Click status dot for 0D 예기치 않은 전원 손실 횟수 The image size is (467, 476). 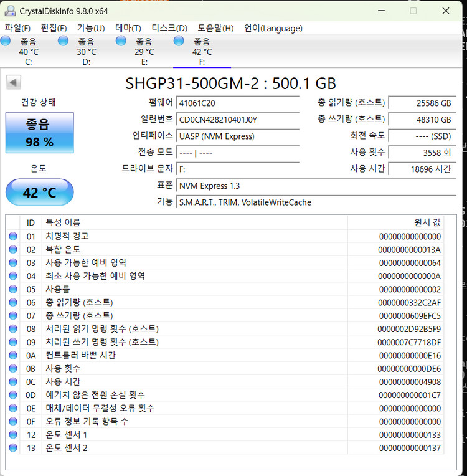(13, 395)
